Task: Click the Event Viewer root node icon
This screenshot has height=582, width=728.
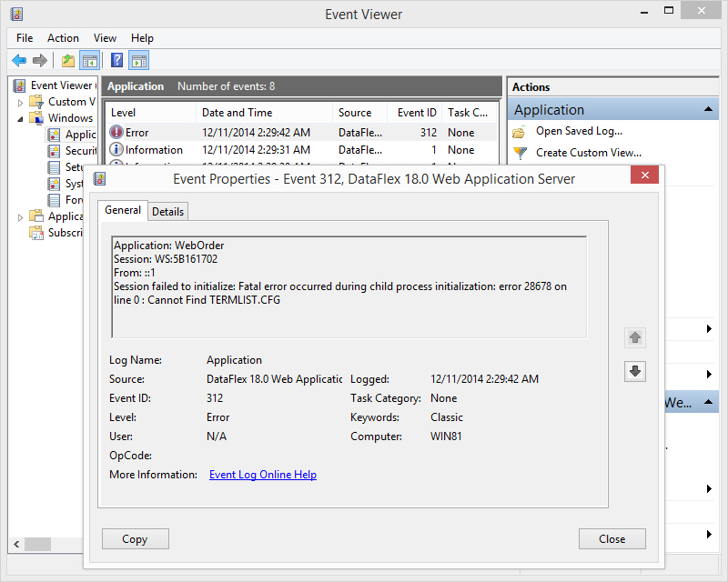Action: point(19,85)
